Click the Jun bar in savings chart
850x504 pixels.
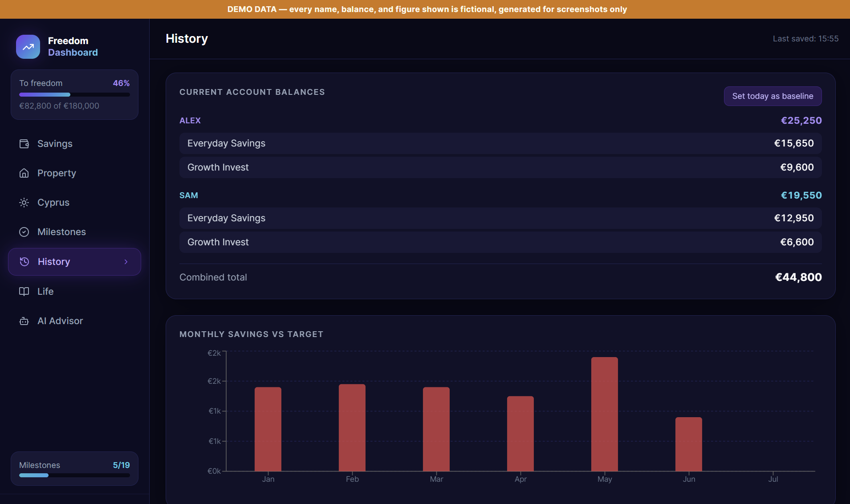tap(689, 444)
